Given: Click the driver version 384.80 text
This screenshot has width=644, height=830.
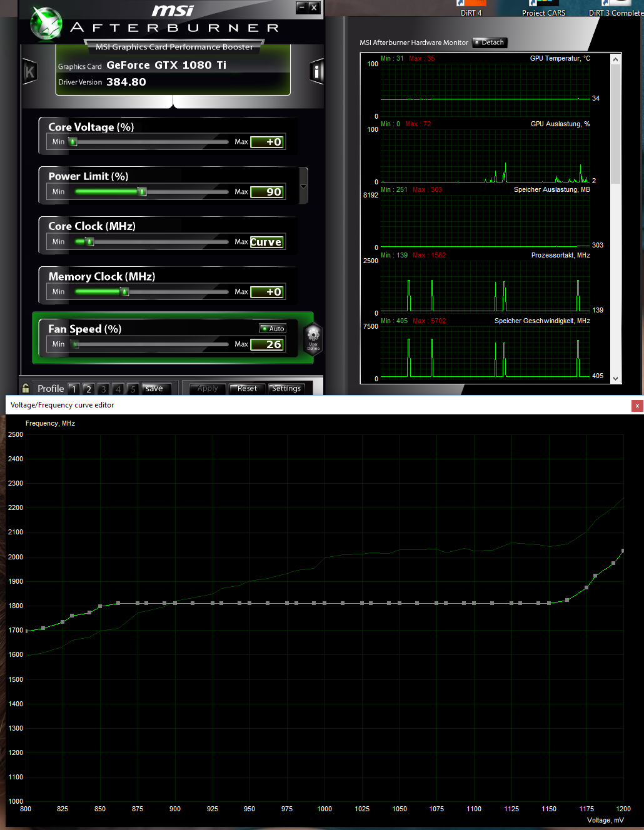Looking at the screenshot, I should coord(126,82).
